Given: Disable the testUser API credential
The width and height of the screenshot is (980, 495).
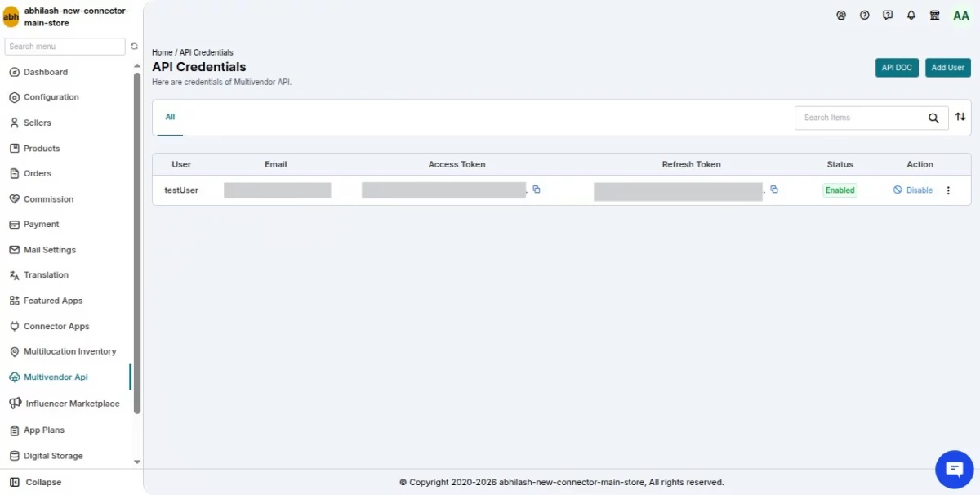Looking at the screenshot, I should coord(913,190).
